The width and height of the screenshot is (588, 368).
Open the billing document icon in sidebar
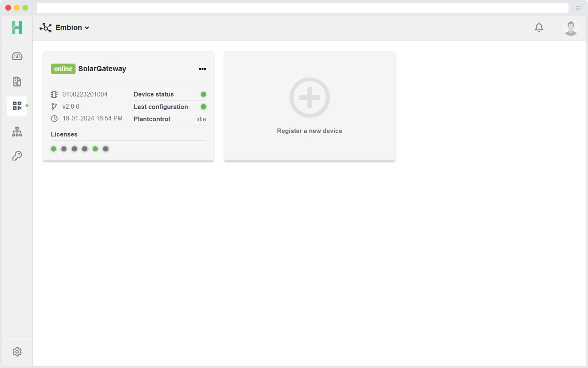click(17, 81)
